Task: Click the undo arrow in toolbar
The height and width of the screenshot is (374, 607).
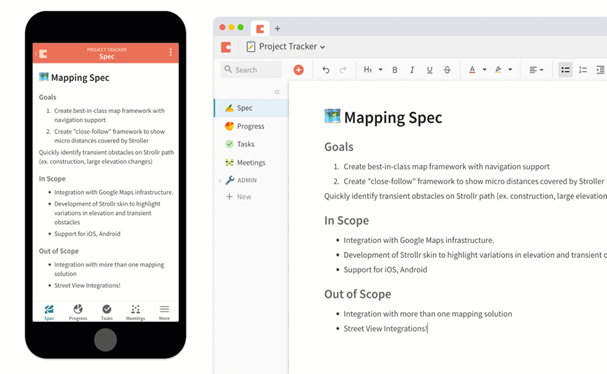Action: 326,70
